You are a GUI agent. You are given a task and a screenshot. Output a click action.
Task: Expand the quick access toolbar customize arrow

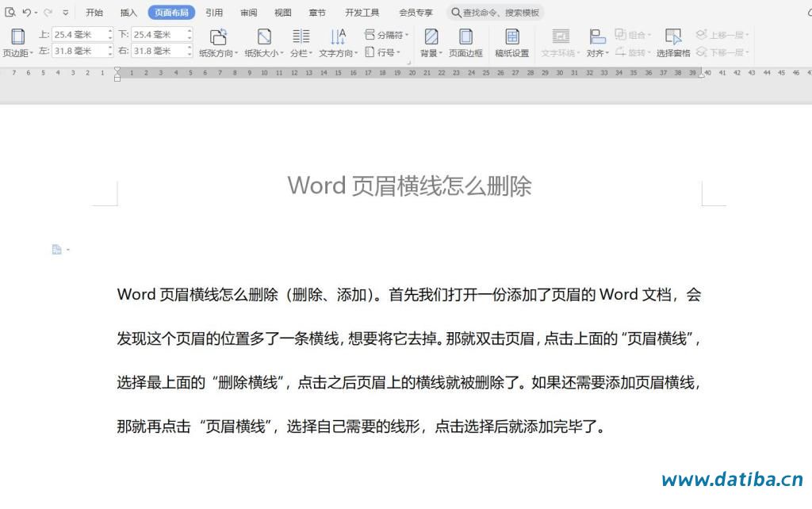[x=65, y=13]
